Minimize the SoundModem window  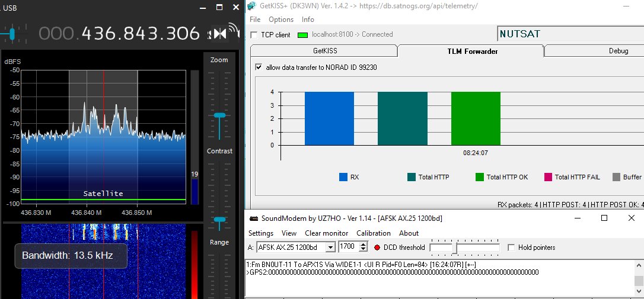click(x=576, y=218)
